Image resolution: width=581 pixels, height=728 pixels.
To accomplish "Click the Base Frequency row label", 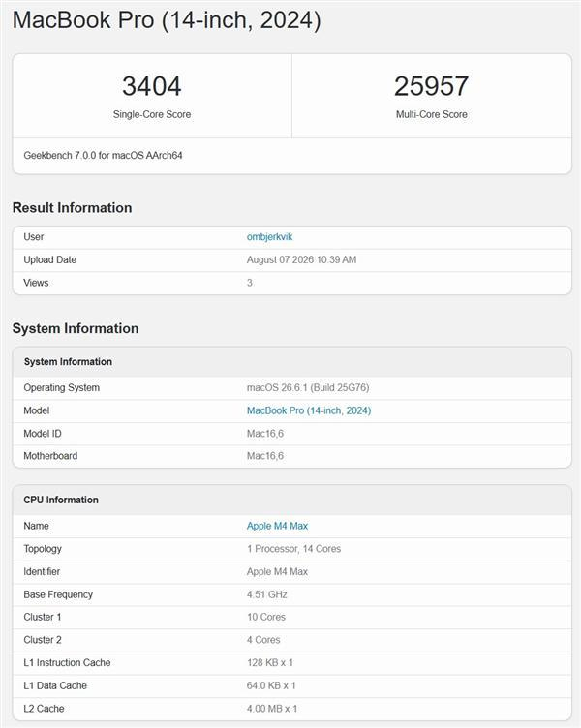I will [x=58, y=594].
